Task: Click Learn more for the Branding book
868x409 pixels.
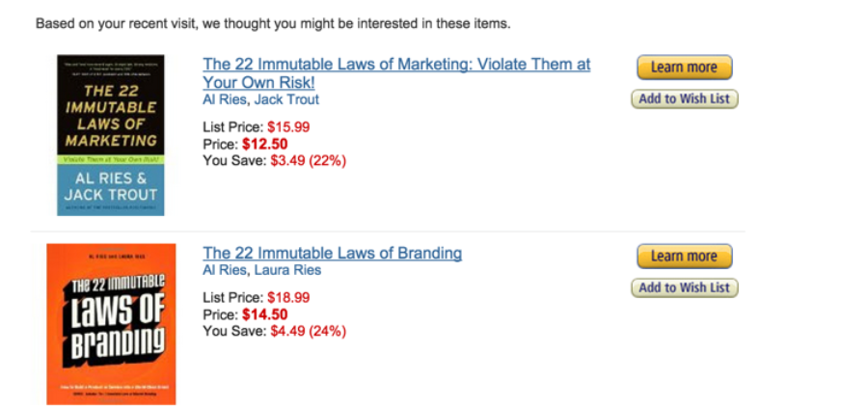Action: pos(684,257)
